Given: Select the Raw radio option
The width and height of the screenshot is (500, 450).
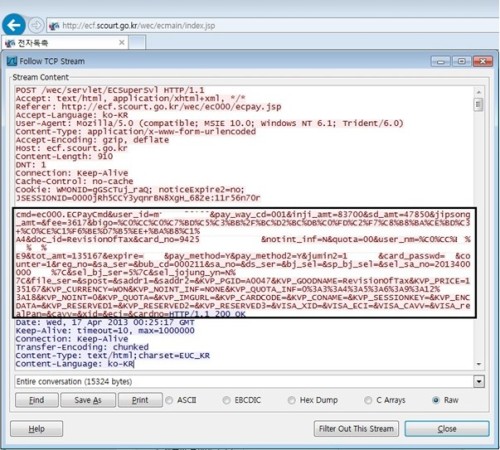Looking at the screenshot, I should click(x=435, y=400).
